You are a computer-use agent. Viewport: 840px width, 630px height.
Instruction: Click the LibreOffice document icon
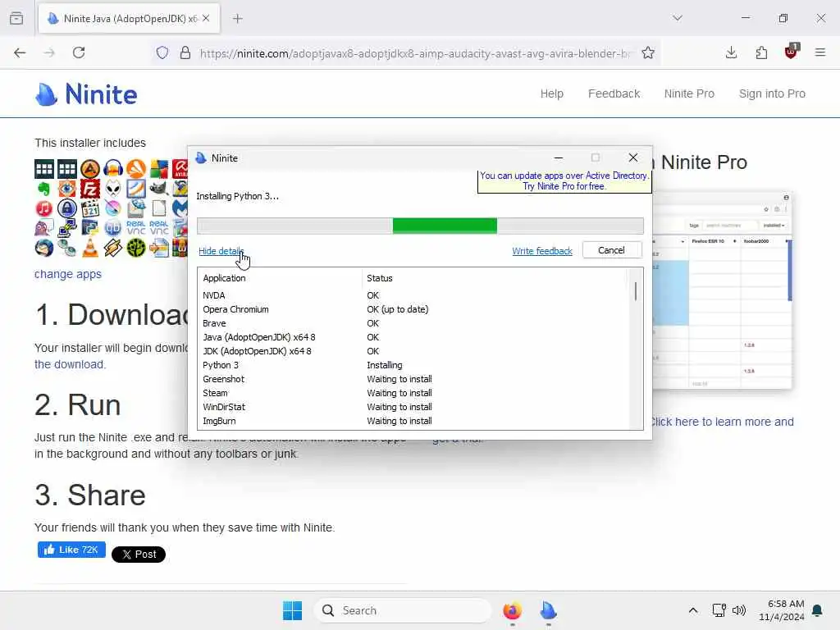(x=159, y=208)
